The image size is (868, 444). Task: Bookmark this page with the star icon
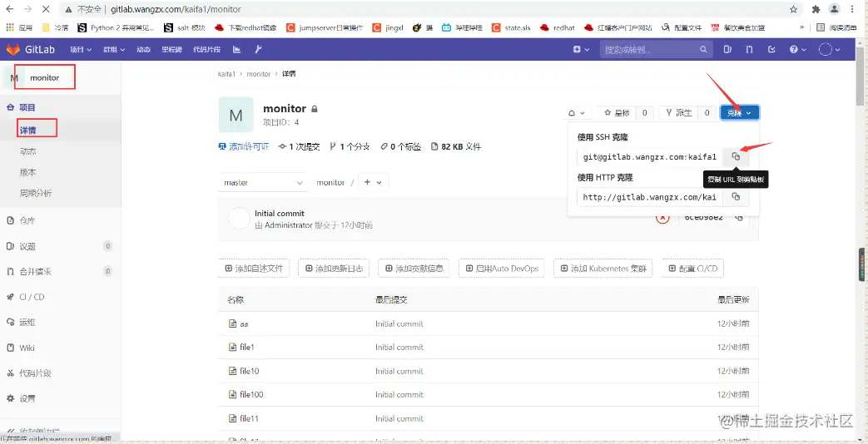793,9
